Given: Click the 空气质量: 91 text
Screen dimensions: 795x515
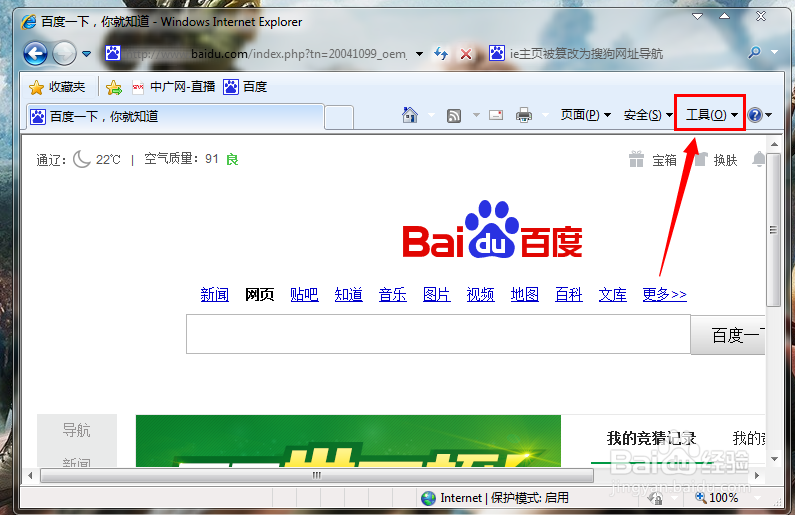Looking at the screenshot, I should click(181, 159).
